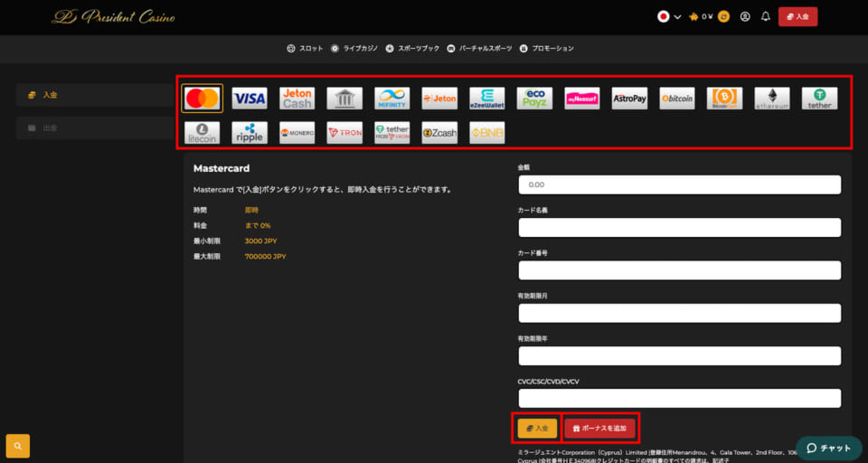Select the Mastercard payment method
Screen dimensions: 868x463
202,99
